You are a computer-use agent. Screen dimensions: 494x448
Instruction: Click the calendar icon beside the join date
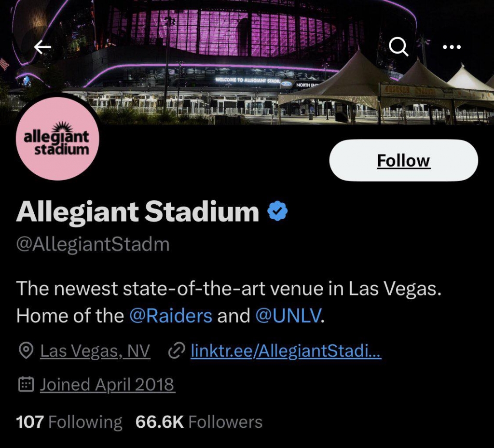[26, 384]
